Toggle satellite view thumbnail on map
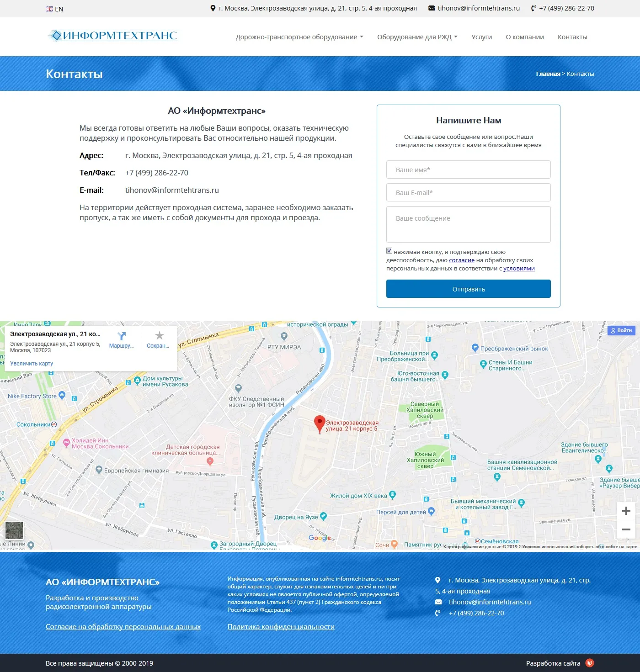640x672 pixels. [14, 530]
